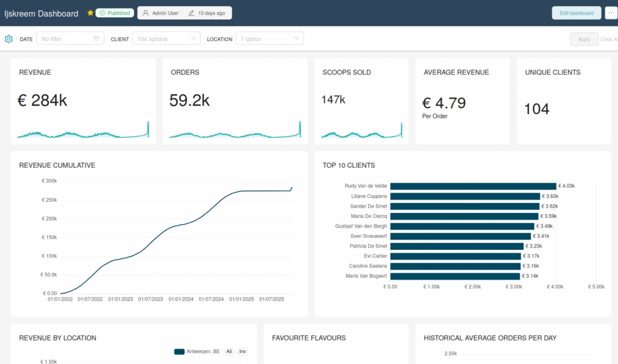Image resolution: width=618 pixels, height=364 pixels.
Task: Toggle the Antwerpen, BE legend entry
Action: pyautogui.click(x=197, y=351)
